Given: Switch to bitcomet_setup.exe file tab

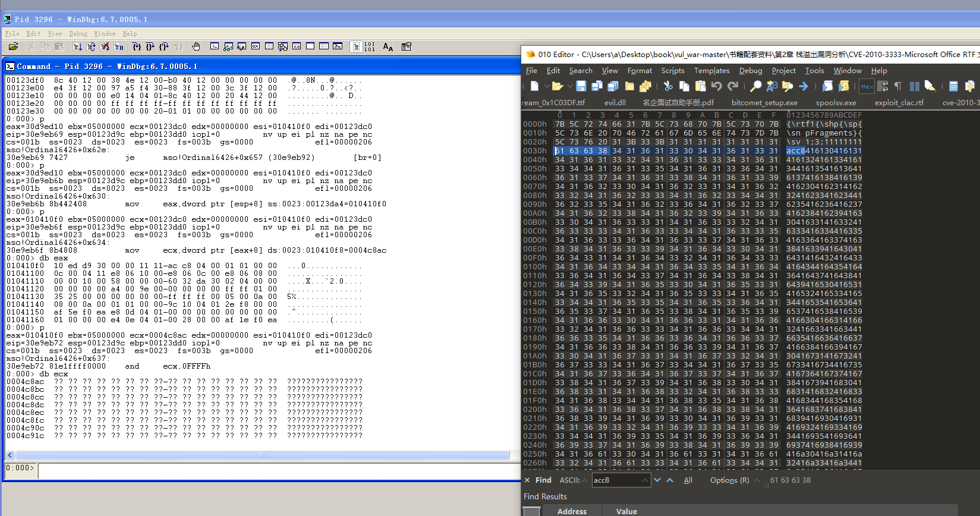Looking at the screenshot, I should coord(764,102).
